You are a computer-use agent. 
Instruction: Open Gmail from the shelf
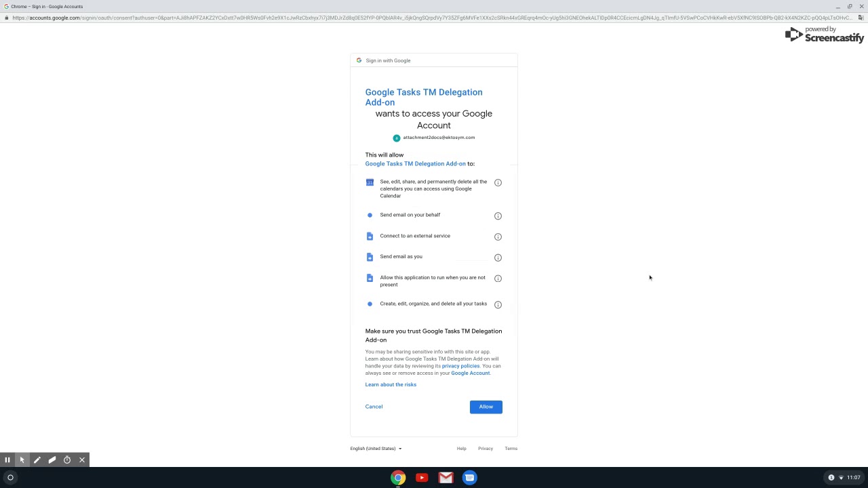click(x=446, y=478)
